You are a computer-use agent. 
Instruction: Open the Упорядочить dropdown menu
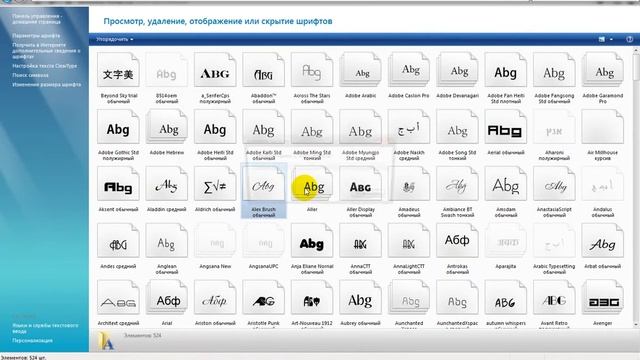coord(115,39)
